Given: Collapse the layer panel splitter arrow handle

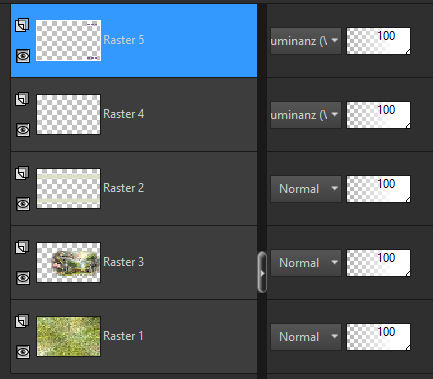Looking at the screenshot, I should 262,273.
